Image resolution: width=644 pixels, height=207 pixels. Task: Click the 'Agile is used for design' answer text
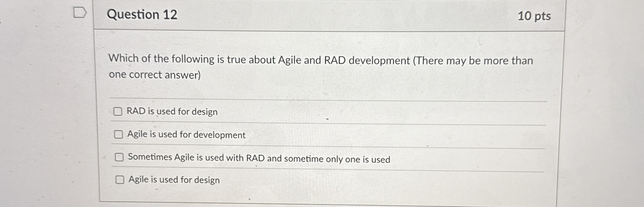[174, 180]
